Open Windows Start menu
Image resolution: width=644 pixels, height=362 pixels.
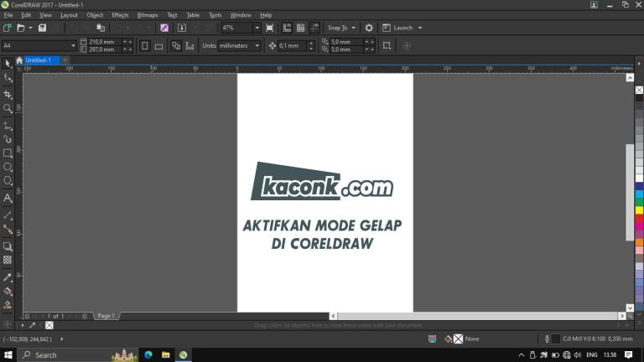click(8, 355)
